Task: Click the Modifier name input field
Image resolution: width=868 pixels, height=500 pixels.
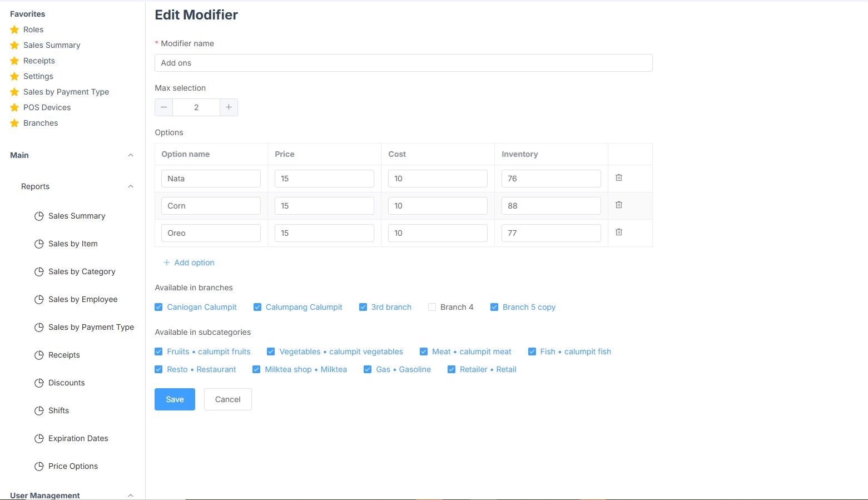Action: [403, 63]
